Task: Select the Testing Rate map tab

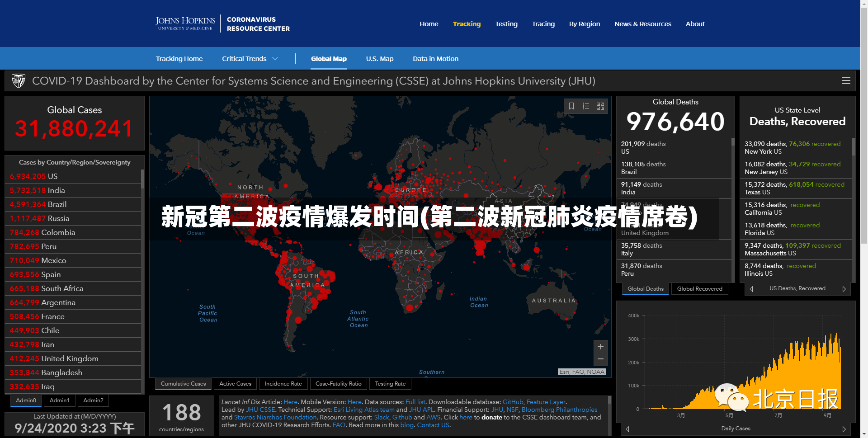Action: coord(390,384)
